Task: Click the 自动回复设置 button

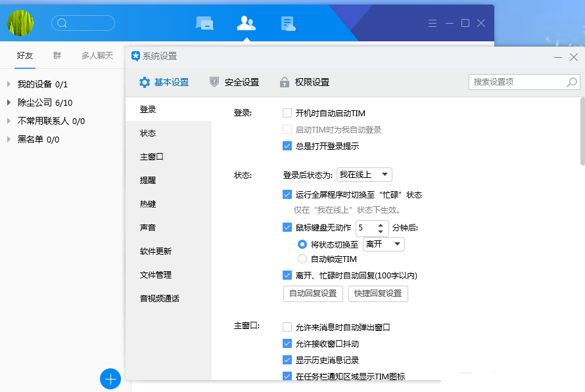Action: point(313,294)
